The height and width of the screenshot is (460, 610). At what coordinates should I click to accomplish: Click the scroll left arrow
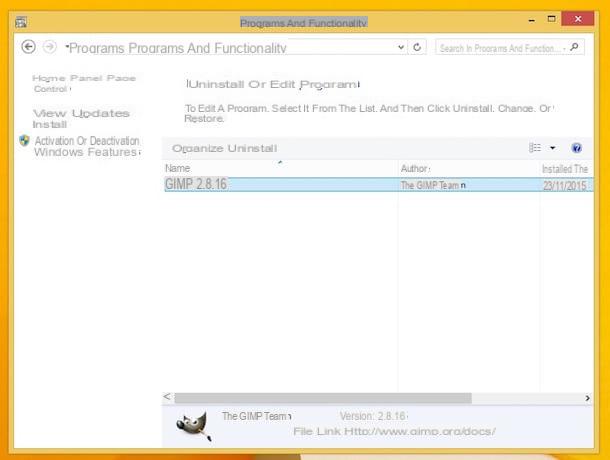coord(167,397)
